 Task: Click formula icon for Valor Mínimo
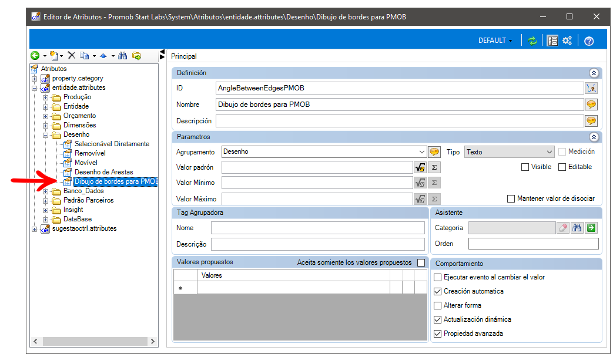coord(420,183)
